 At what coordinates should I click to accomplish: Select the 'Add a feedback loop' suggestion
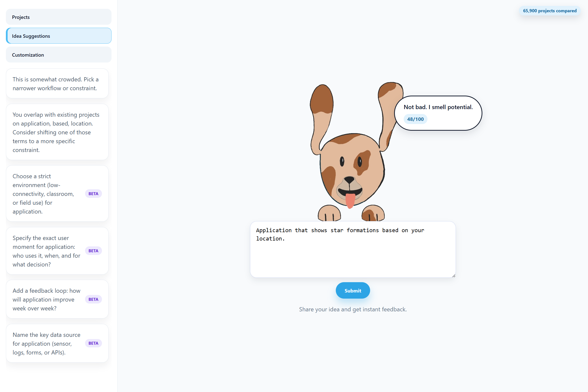point(57,299)
